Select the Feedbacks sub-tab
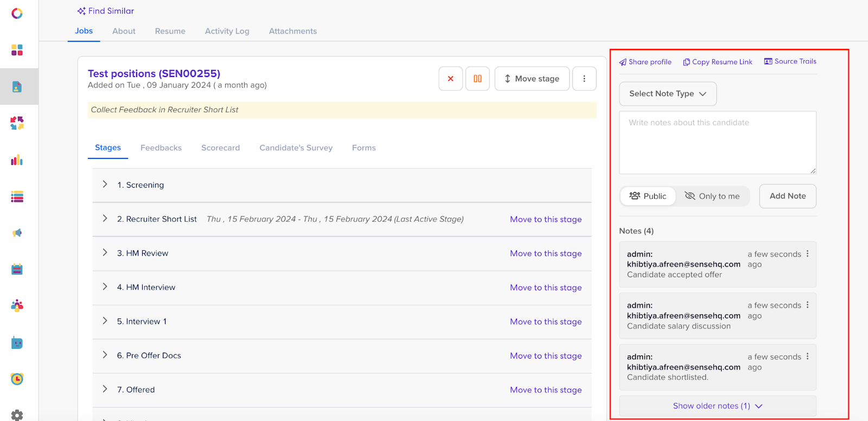 pos(161,148)
